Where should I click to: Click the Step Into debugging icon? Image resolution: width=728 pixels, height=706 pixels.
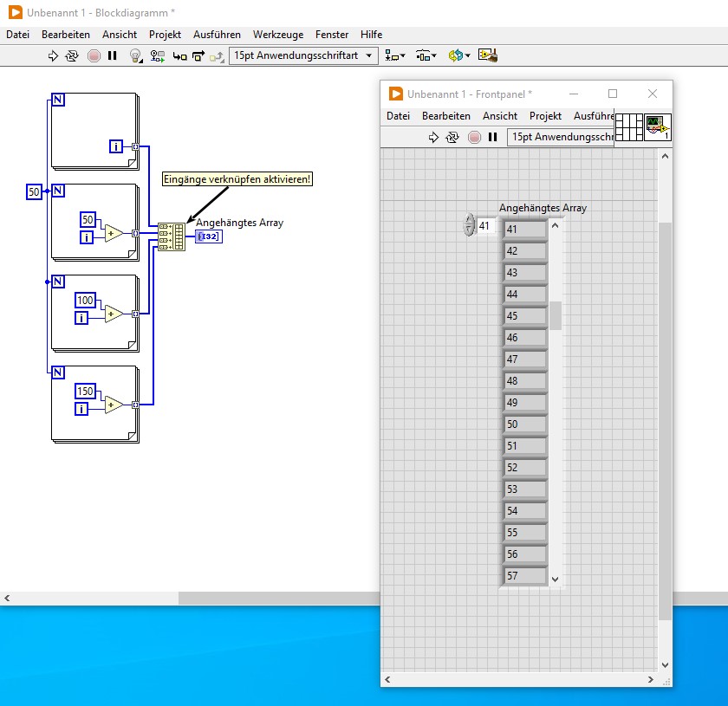pyautogui.click(x=179, y=55)
